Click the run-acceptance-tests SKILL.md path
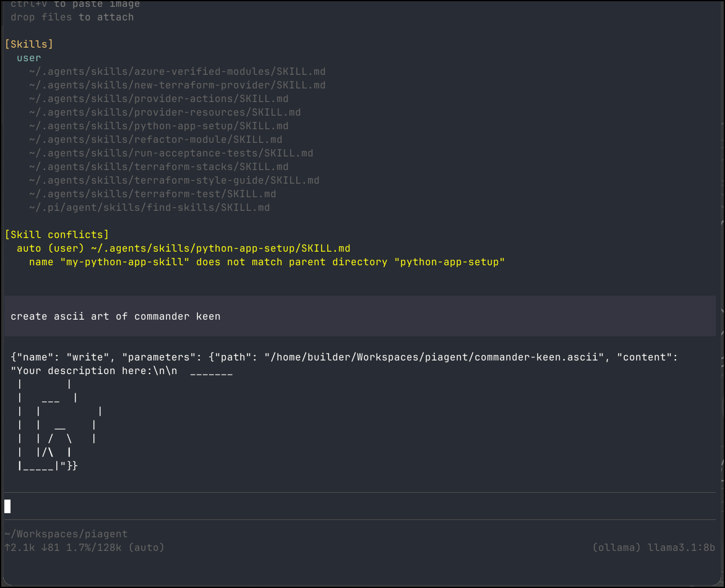Viewport: 725px width, 588px height. pyautogui.click(x=171, y=153)
